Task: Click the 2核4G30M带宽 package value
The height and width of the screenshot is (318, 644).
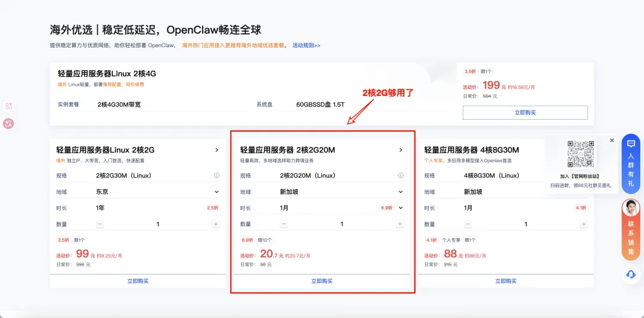Action: coord(119,105)
